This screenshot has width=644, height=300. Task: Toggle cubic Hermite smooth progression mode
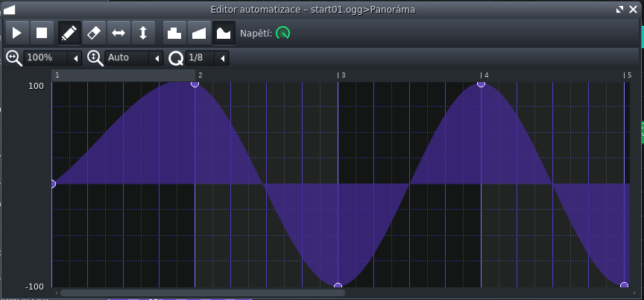click(223, 33)
